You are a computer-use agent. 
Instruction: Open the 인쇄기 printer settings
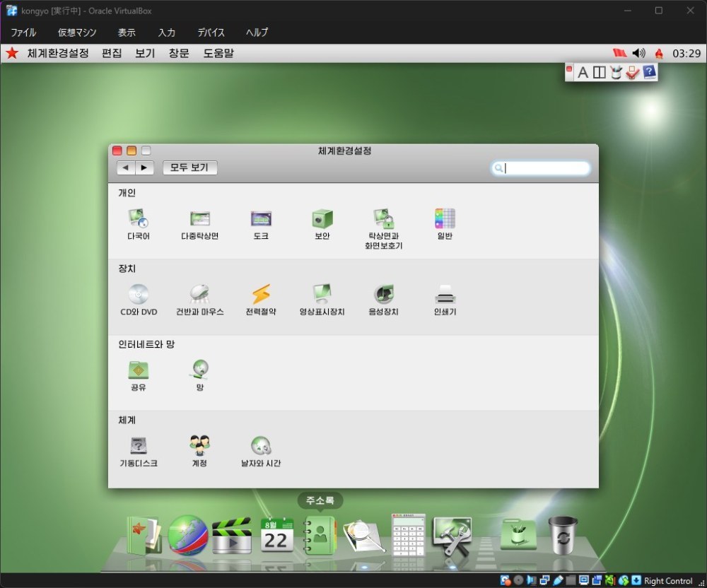point(445,300)
